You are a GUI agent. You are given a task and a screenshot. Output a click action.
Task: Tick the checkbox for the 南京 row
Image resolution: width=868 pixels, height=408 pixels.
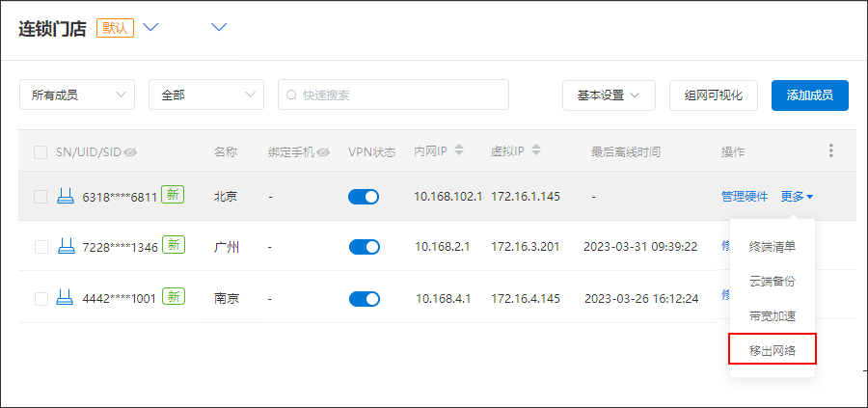[x=41, y=298]
